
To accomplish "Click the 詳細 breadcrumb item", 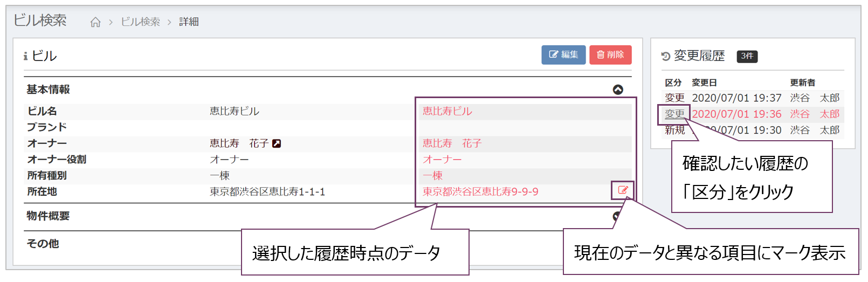I will click(x=189, y=22).
